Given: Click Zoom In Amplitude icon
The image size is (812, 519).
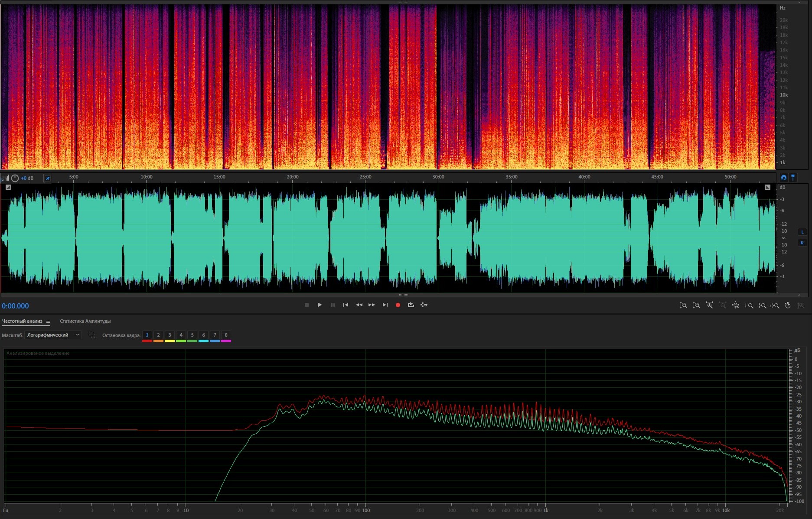Looking at the screenshot, I should pyautogui.click(x=683, y=305).
